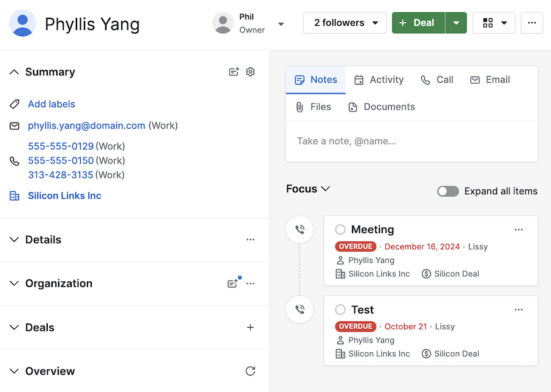Screen dimensions: 551x392
Task: Click the Summary settings gear icon
Action: [250, 72]
